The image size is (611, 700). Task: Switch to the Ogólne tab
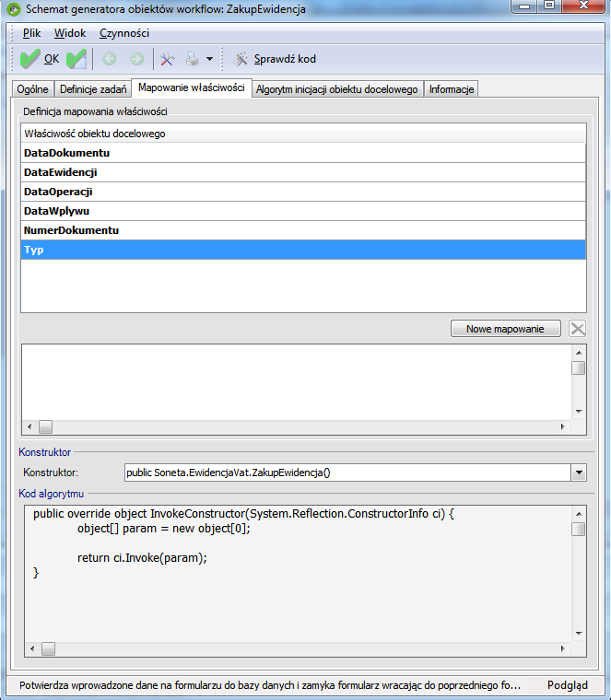tap(32, 89)
